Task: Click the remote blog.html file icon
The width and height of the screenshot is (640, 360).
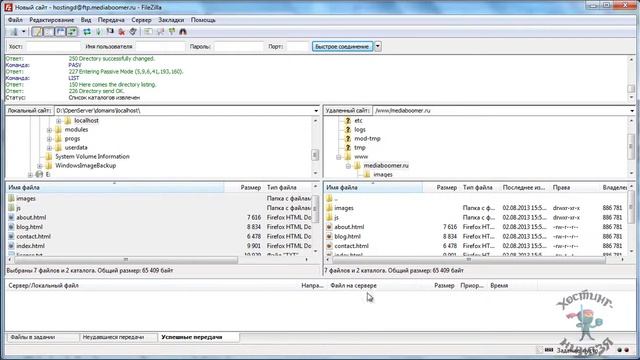Action: pyautogui.click(x=329, y=236)
